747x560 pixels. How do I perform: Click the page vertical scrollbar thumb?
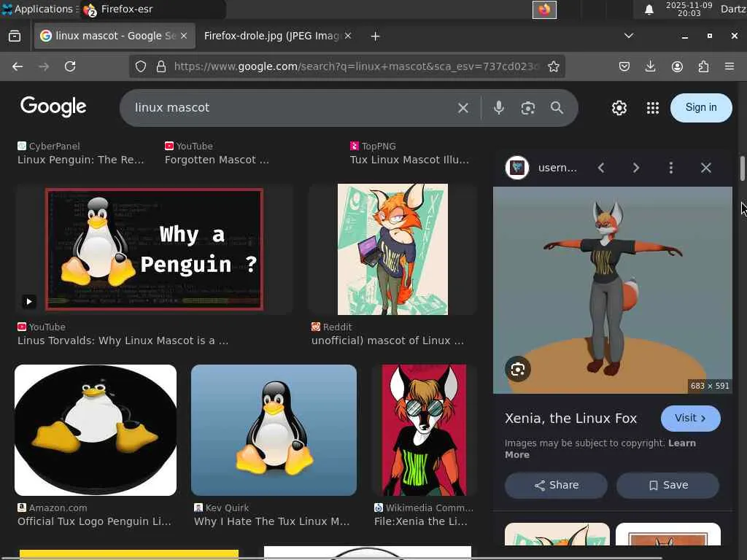pos(742,168)
